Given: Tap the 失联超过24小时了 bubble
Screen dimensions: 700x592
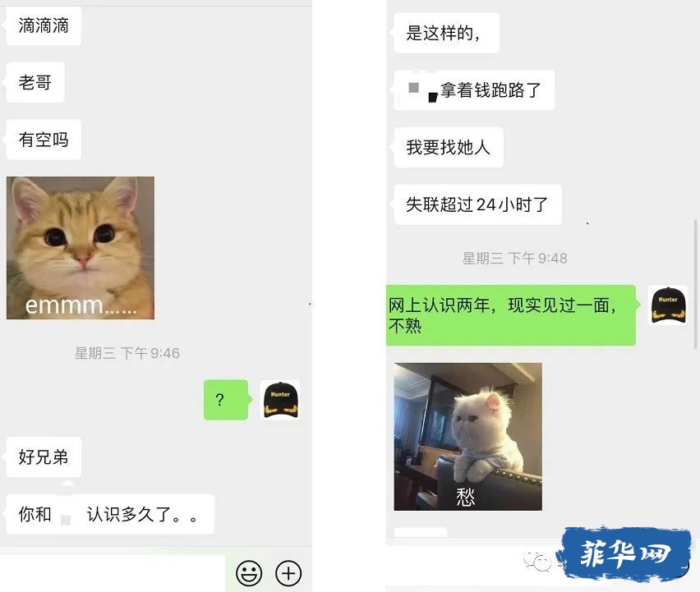Looking at the screenshot, I should point(477,204).
